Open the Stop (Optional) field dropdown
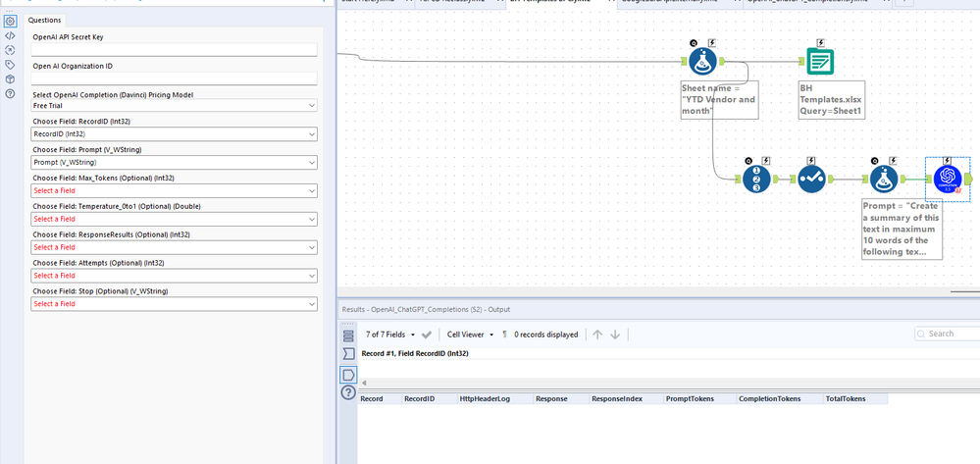The height and width of the screenshot is (464, 980). 175,303
